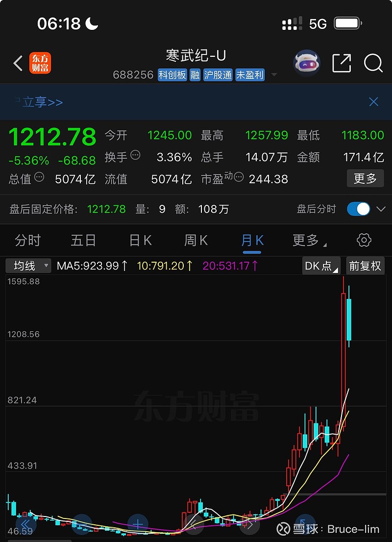
Task: Switch to the 日K tab
Action: (x=140, y=240)
